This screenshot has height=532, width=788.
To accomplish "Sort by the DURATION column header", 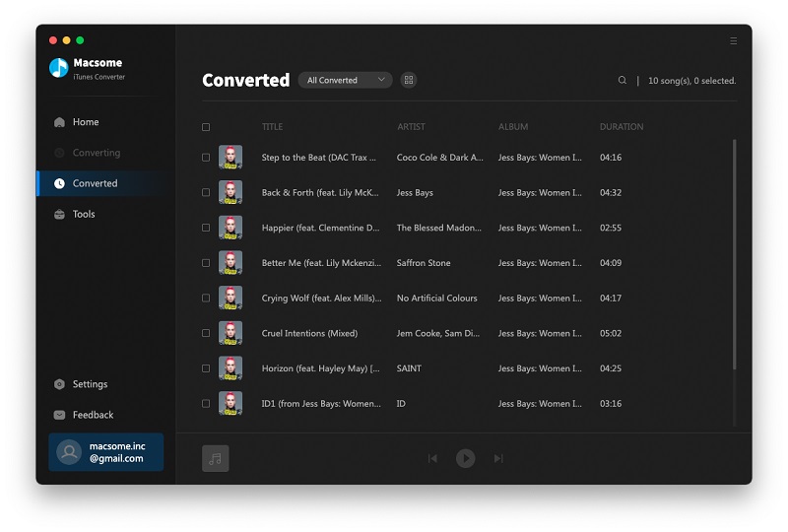I will pyautogui.click(x=621, y=127).
